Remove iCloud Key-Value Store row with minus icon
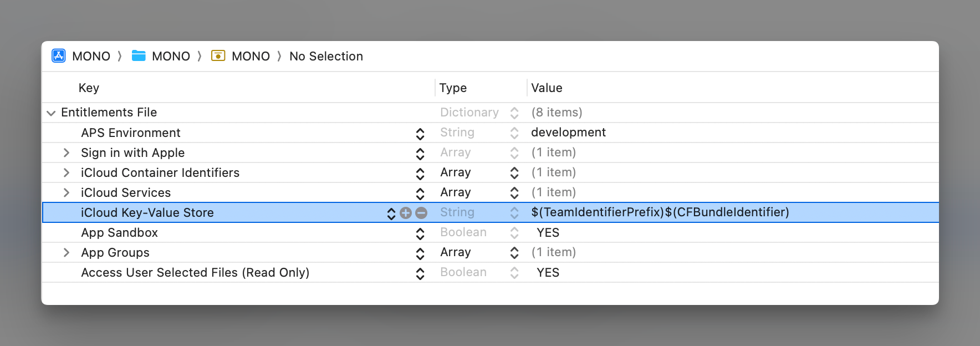The image size is (980, 346). (x=421, y=213)
